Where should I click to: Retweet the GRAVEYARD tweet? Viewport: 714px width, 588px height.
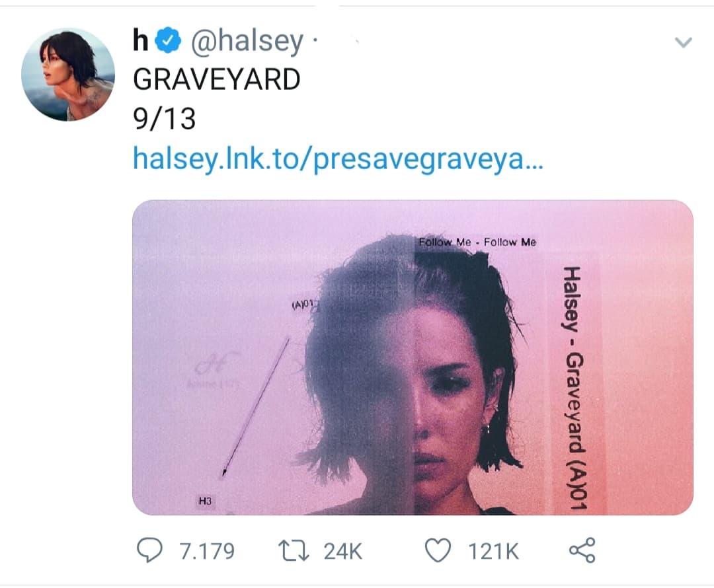294,551
